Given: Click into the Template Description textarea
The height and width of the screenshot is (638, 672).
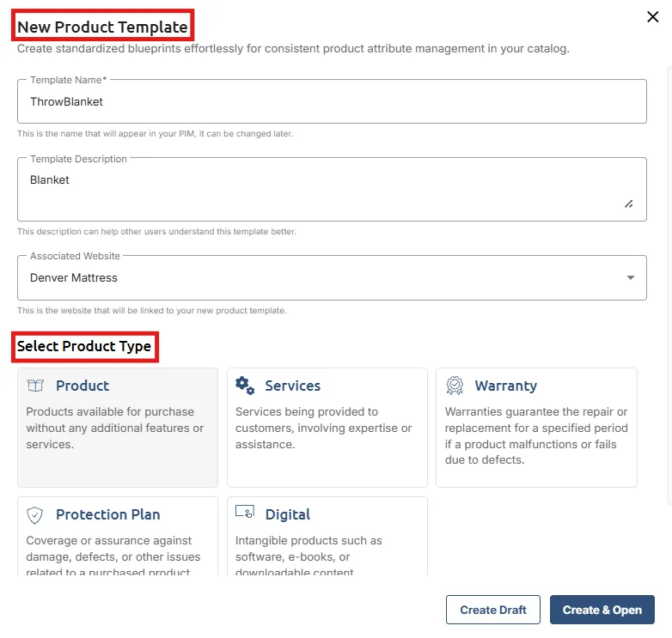Looking at the screenshot, I should pyautogui.click(x=332, y=189).
